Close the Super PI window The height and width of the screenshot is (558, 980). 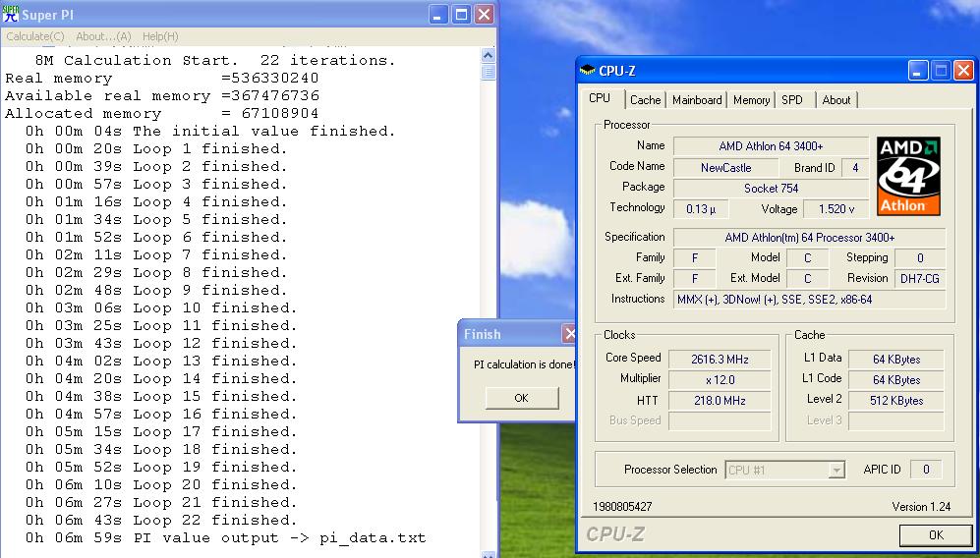click(x=484, y=15)
